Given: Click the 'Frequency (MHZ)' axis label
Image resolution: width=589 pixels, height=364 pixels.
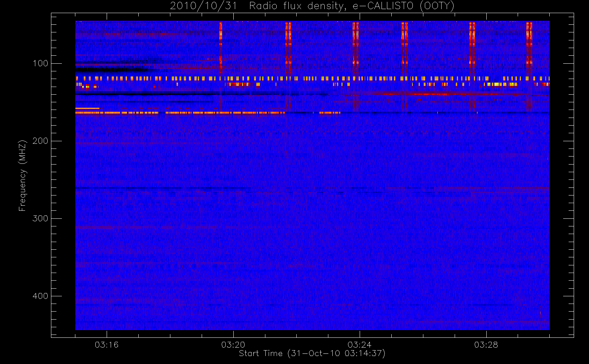Looking at the screenshot, I should pos(23,175).
